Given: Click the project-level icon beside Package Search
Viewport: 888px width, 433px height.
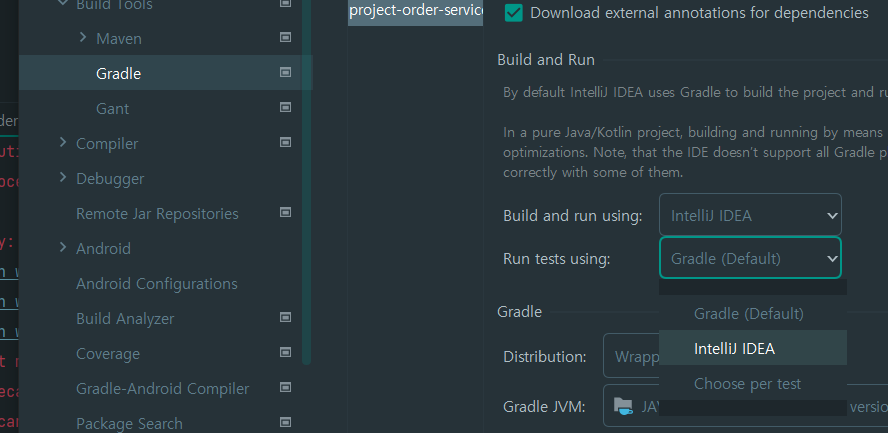Looking at the screenshot, I should coord(285,423).
